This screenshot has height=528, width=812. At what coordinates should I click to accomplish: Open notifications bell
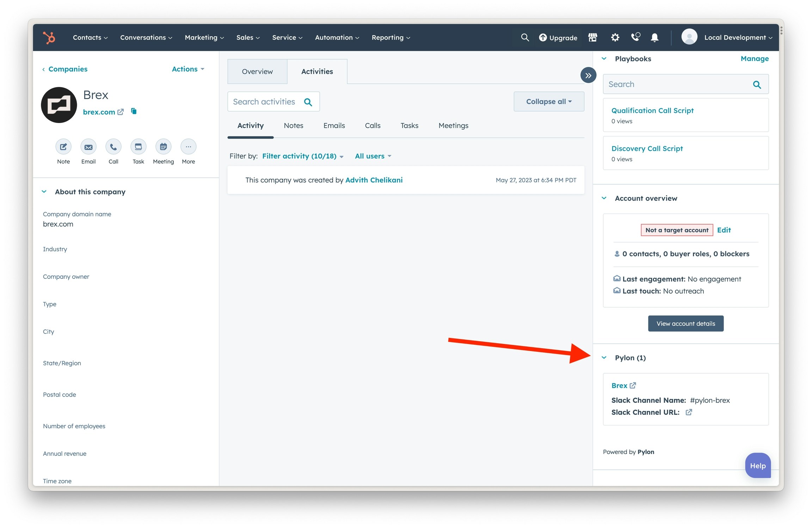654,37
